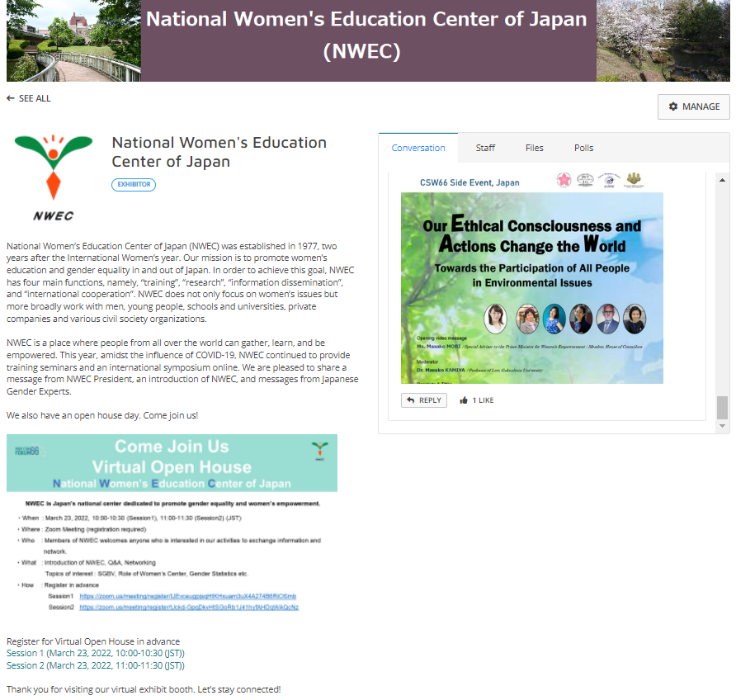
Task: Open the Conversation tab
Action: point(418,148)
